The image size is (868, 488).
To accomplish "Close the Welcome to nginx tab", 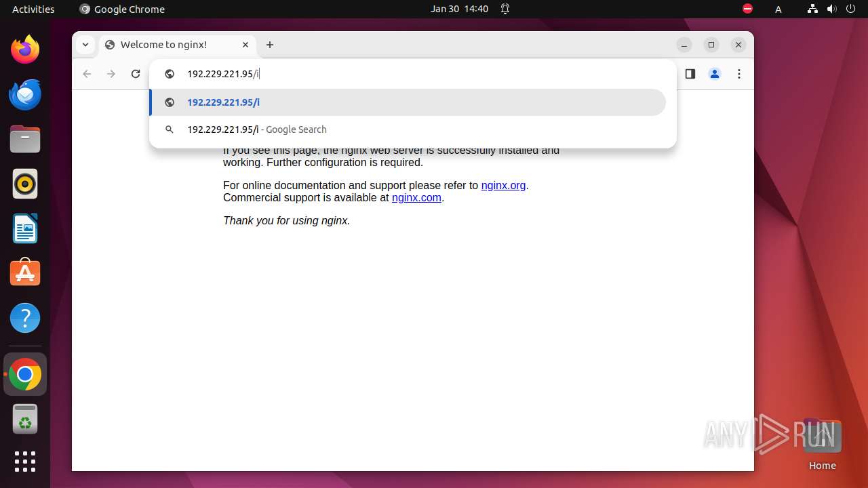I will 245,45.
